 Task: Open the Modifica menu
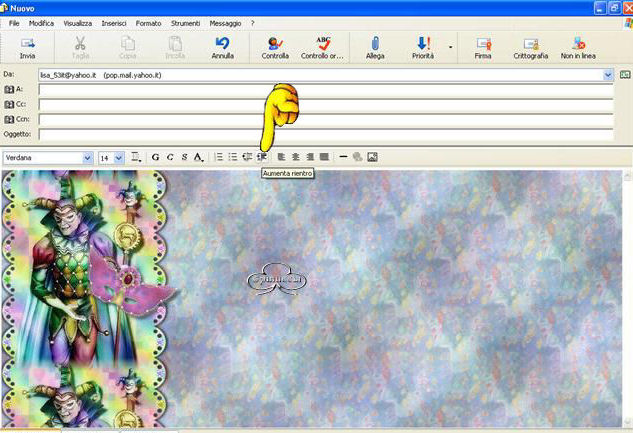41,23
